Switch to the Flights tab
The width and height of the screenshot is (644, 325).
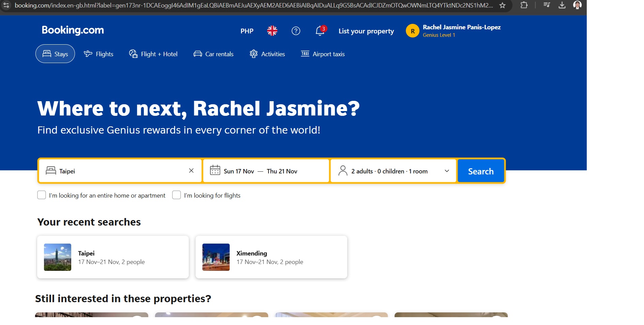98,54
